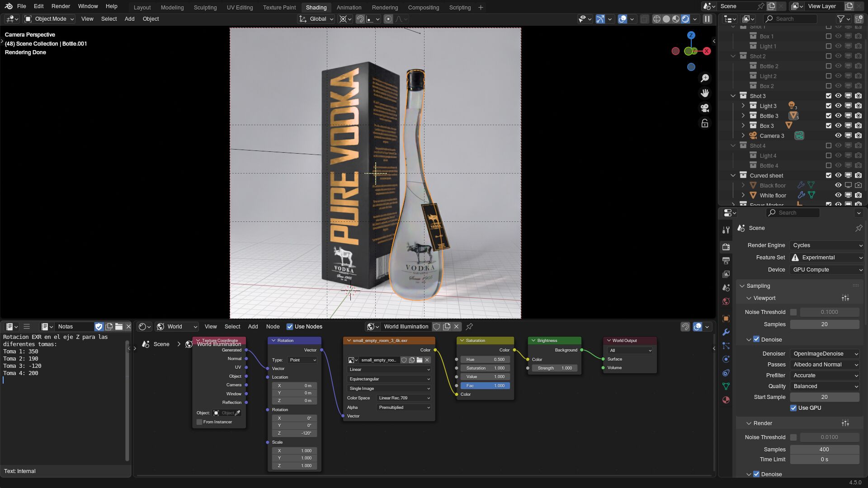This screenshot has width=868, height=488.
Task: Click the viewport Samples field
Action: 824,324
